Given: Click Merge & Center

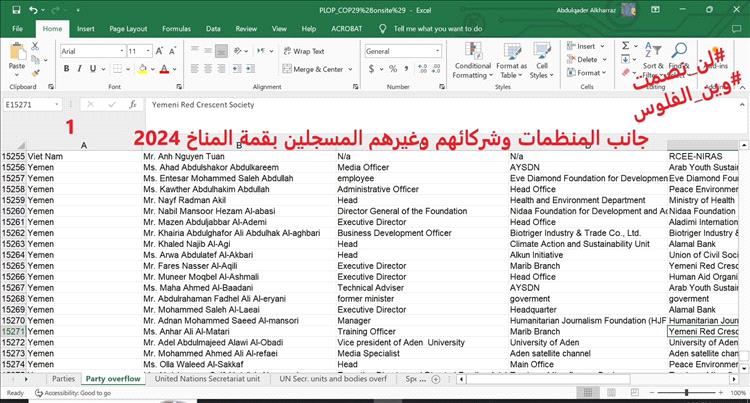Looking at the screenshot, I should point(313,69).
